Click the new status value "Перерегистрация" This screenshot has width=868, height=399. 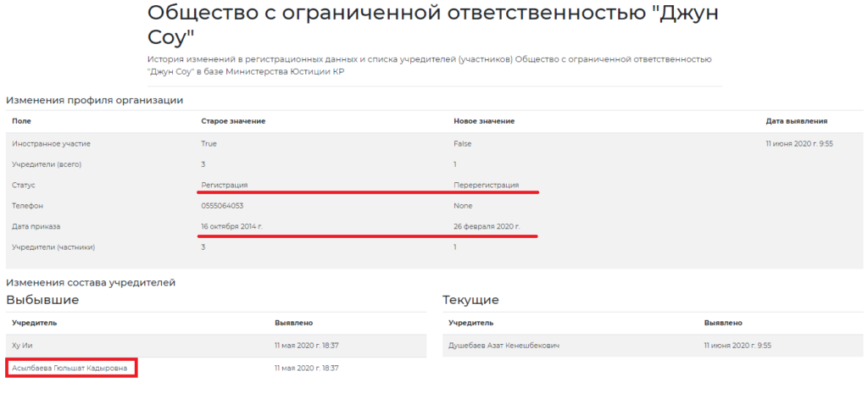486,185
